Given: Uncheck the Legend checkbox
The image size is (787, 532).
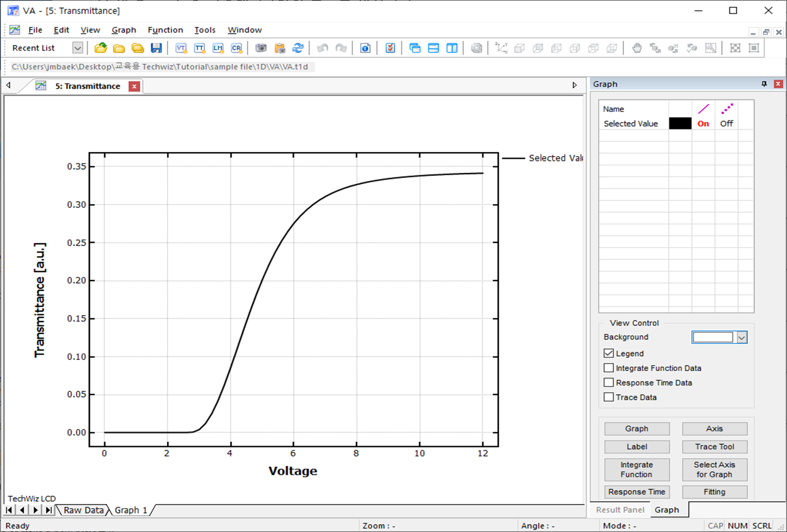Looking at the screenshot, I should 609,354.
